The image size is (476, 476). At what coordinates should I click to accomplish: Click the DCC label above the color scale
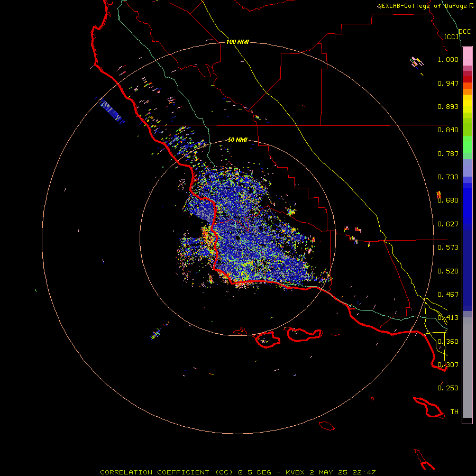pos(465,32)
